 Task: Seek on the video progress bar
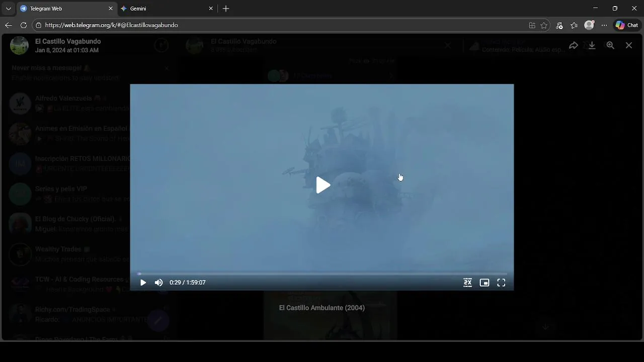(322, 274)
